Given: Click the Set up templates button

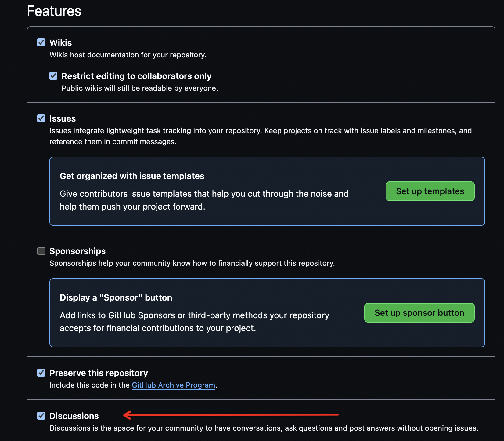Looking at the screenshot, I should point(430,191).
